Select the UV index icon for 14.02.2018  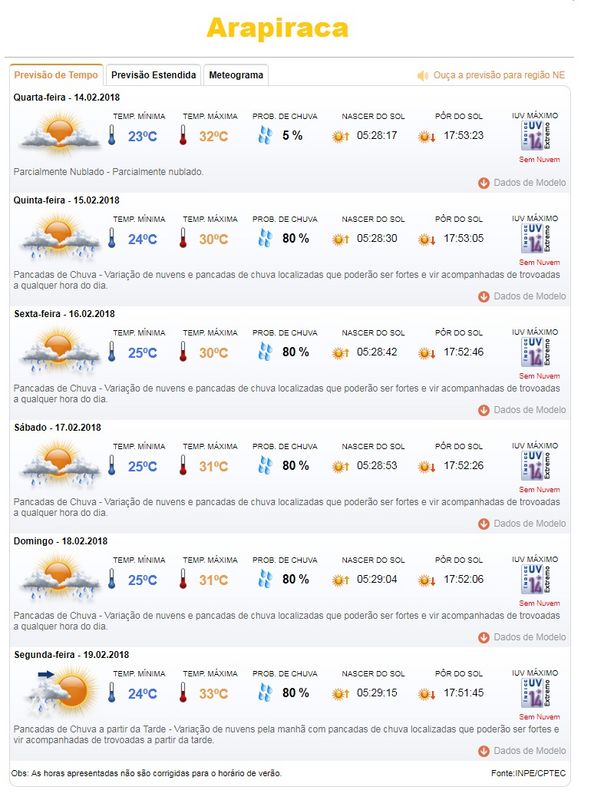point(535,136)
